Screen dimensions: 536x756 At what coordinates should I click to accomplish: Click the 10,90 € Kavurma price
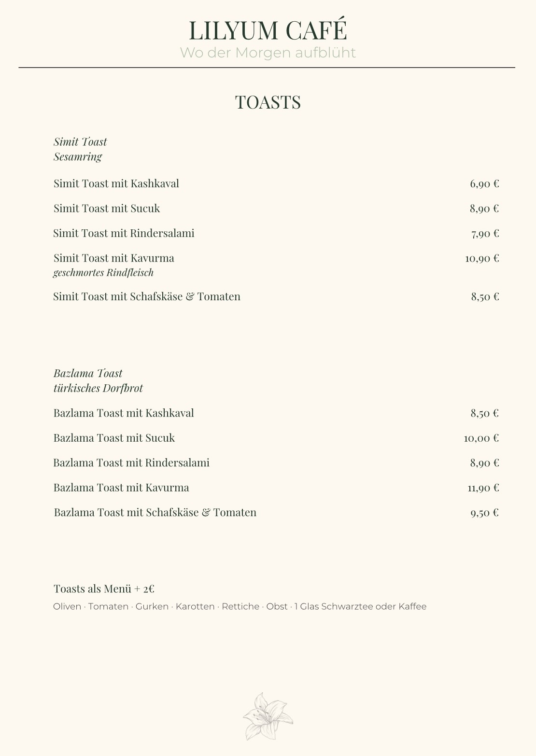pos(482,258)
